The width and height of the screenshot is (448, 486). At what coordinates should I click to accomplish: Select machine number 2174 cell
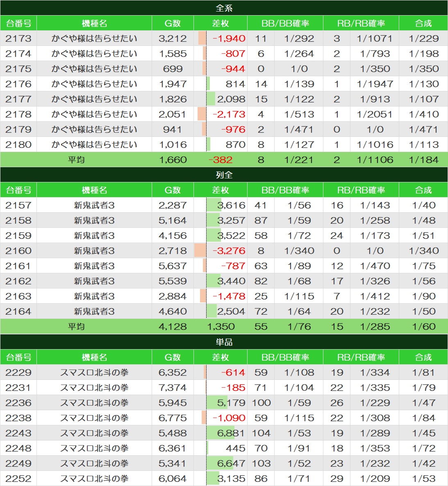[18, 54]
